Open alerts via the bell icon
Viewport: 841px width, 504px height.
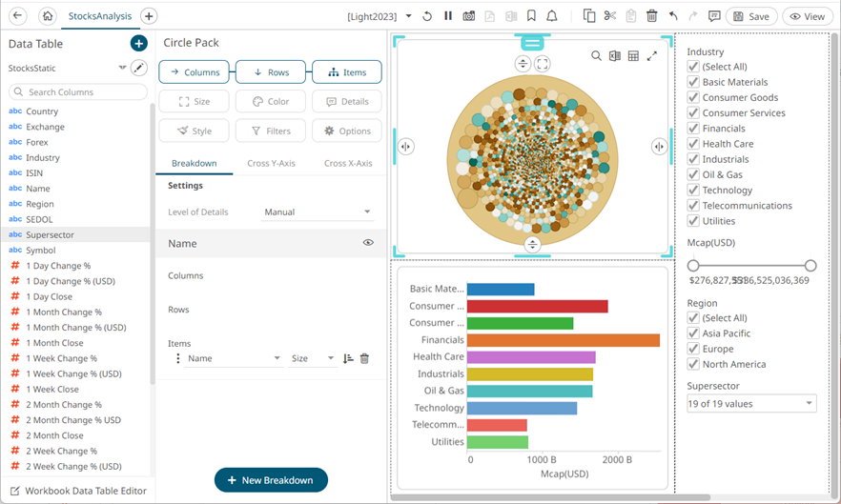(552, 16)
